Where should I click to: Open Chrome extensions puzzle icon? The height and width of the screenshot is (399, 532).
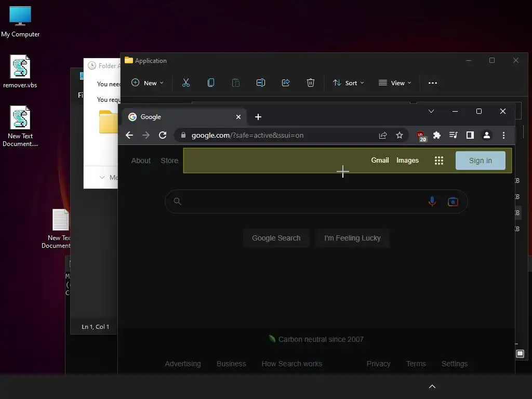(437, 136)
